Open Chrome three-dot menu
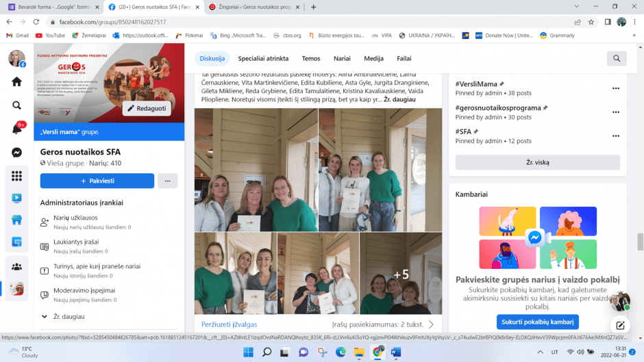The width and height of the screenshot is (644, 362). point(635,22)
